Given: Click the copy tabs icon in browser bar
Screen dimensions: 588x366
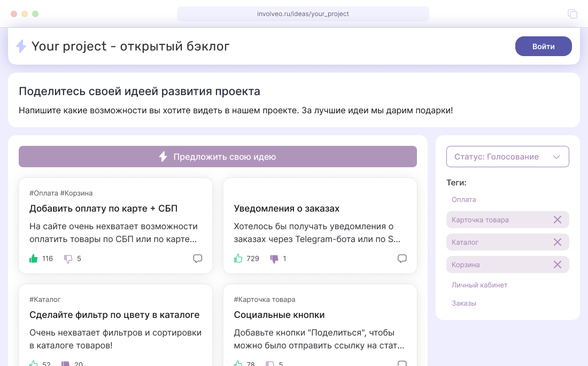Looking at the screenshot, I should coord(572,14).
